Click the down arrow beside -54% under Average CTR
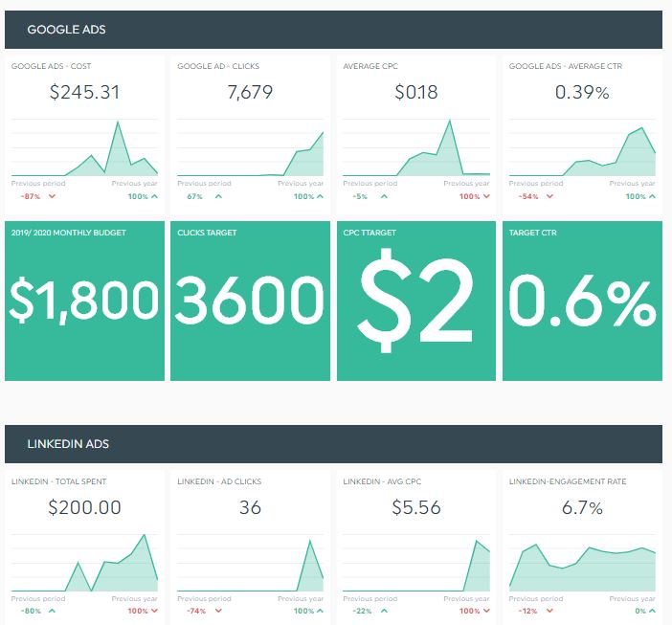Image resolution: width=672 pixels, height=625 pixels. click(549, 196)
